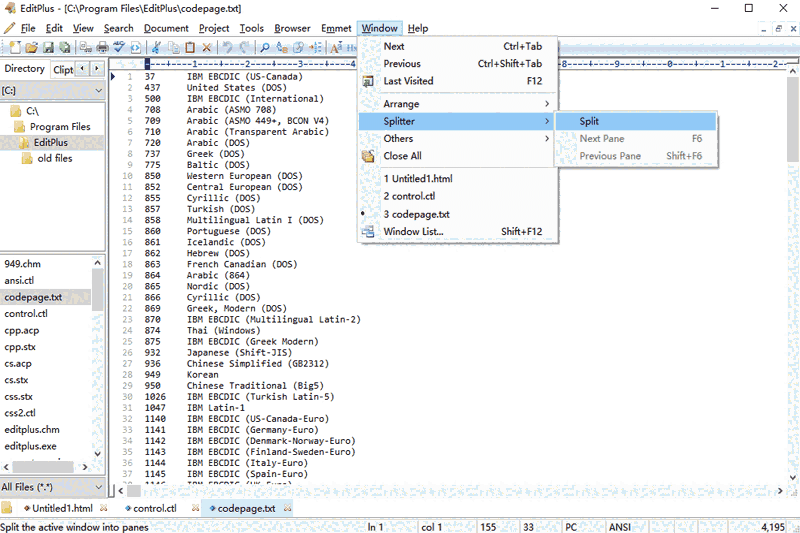800x533 pixels.
Task: Expand the Splitter submenu arrow
Action: [x=547, y=121]
